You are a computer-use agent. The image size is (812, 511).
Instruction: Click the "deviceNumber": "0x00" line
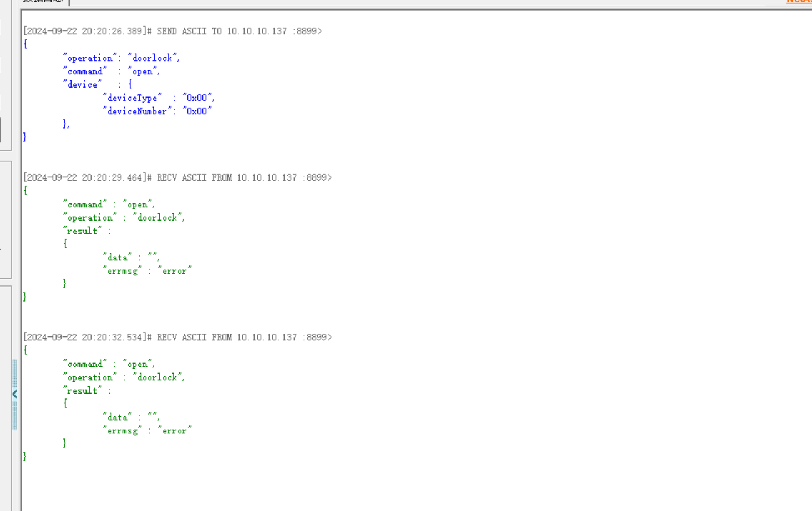pyautogui.click(x=158, y=111)
